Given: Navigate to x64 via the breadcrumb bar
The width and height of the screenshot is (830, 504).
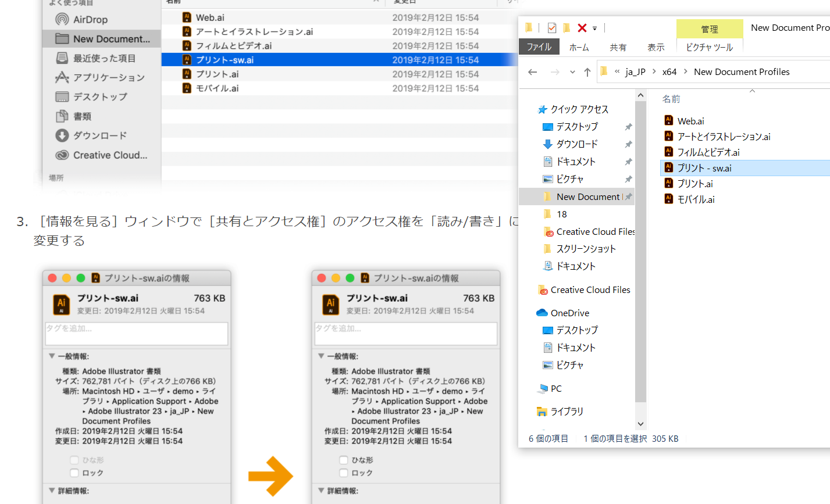Looking at the screenshot, I should point(669,72).
